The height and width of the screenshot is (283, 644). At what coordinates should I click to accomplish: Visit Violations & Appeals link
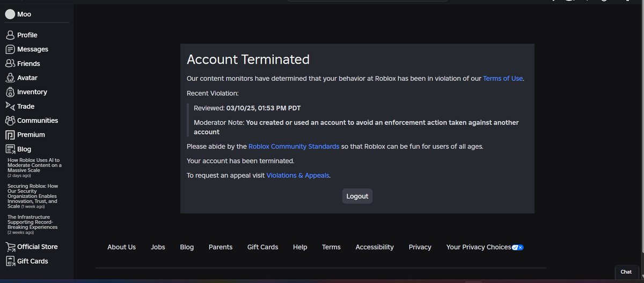(x=298, y=175)
